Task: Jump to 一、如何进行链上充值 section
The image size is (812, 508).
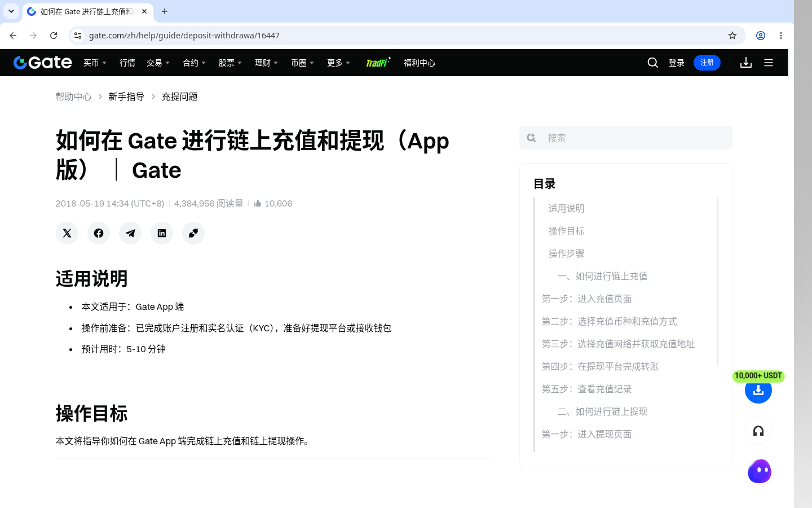Action: pos(602,276)
